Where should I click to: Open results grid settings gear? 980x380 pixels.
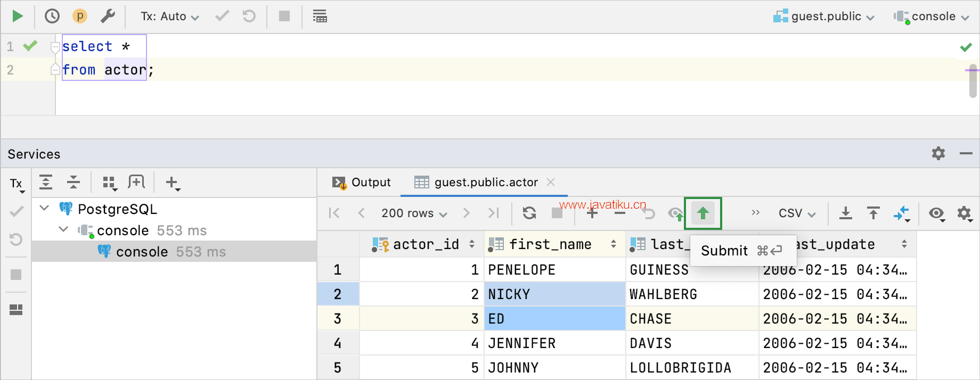click(x=965, y=214)
